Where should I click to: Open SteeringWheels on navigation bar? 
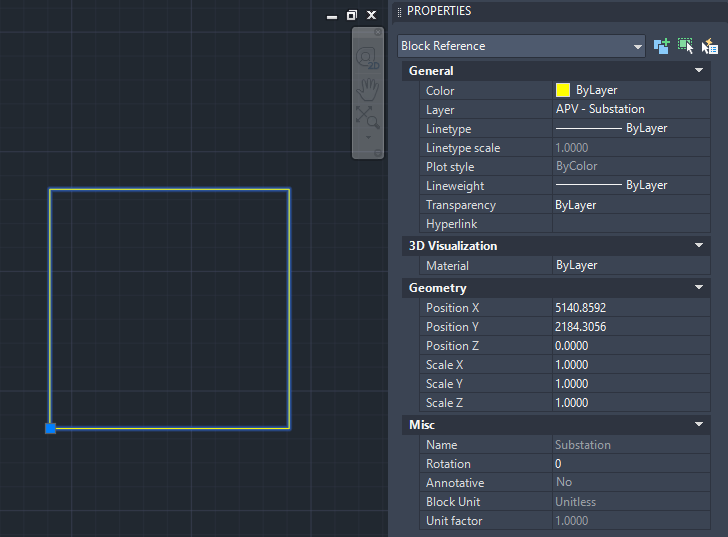pos(368,58)
